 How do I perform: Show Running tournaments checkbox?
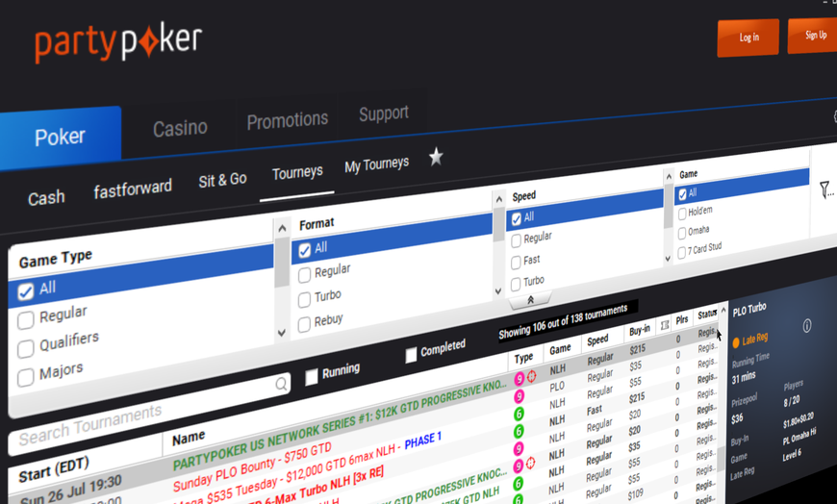(311, 376)
